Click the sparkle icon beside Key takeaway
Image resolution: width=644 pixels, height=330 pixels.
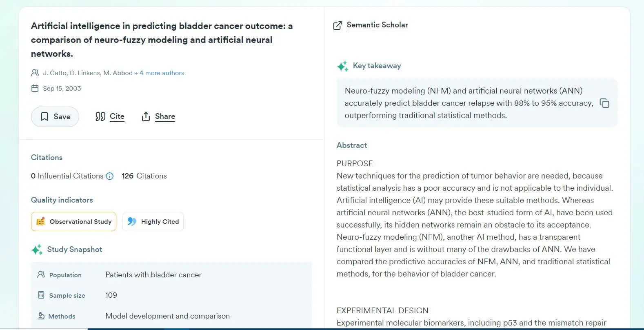coord(343,66)
